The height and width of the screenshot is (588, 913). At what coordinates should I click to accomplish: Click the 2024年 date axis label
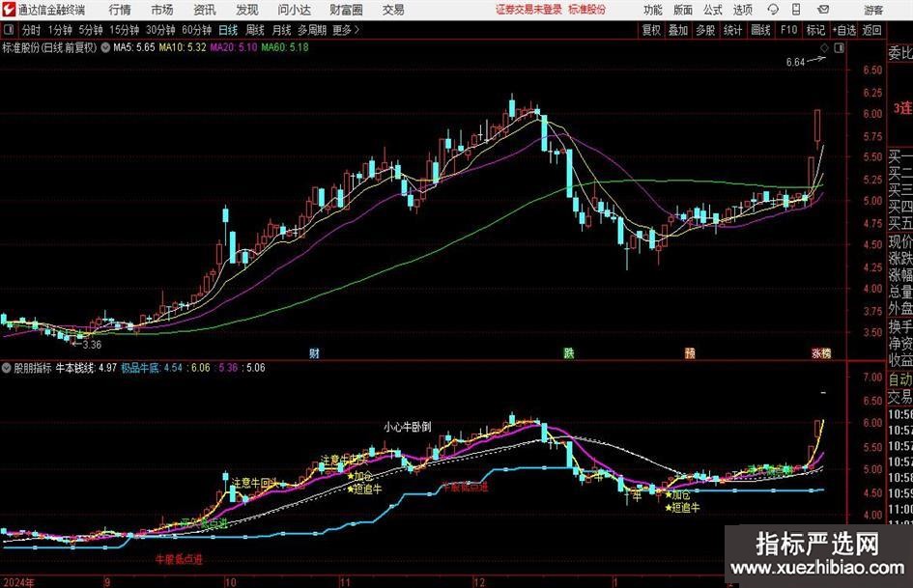[x=18, y=581]
